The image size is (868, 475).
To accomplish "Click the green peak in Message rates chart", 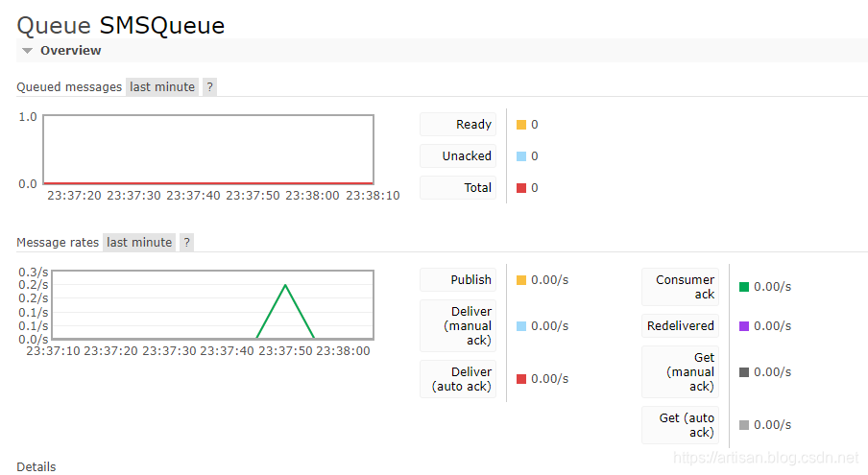I will [x=285, y=285].
